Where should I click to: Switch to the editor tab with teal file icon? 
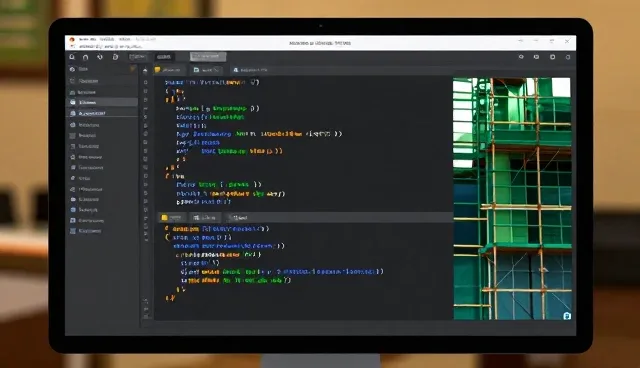[x=207, y=70]
